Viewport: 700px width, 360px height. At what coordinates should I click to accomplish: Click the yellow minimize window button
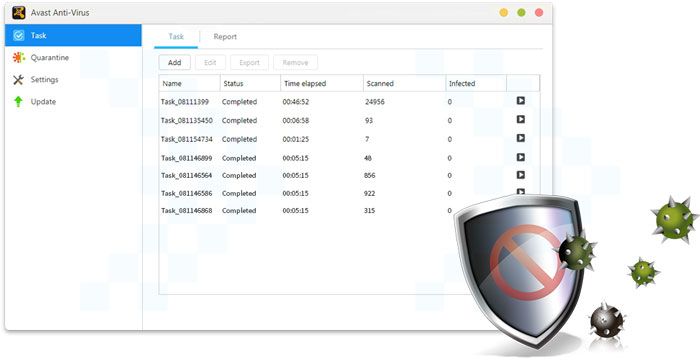coord(504,13)
